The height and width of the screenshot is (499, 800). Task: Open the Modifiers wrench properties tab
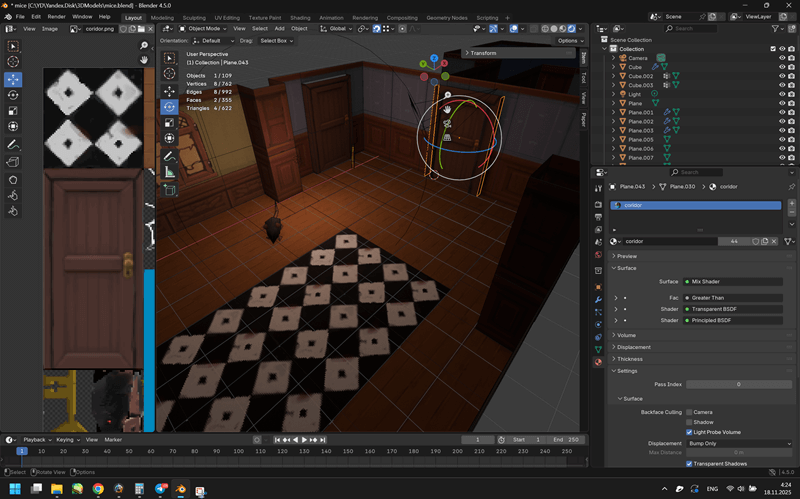[599, 300]
